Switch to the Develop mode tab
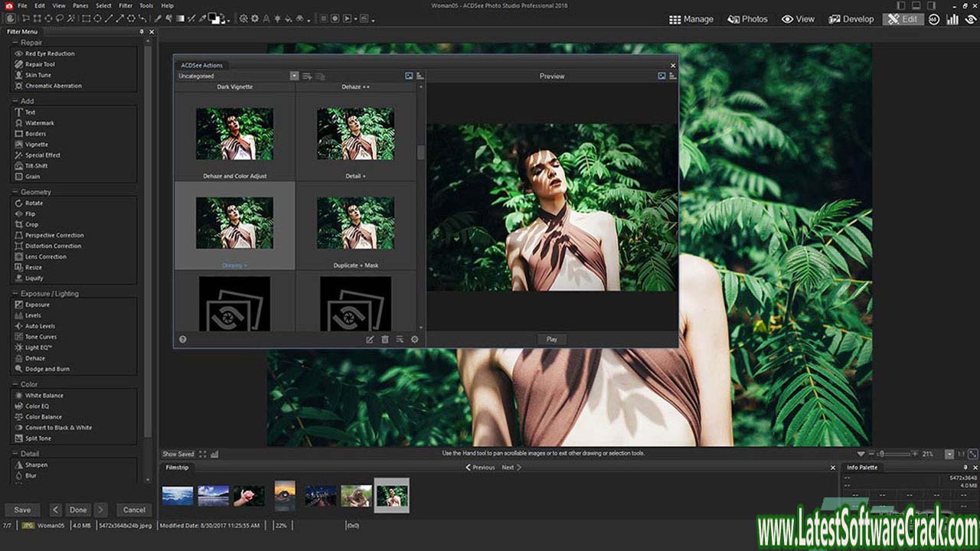 (x=851, y=19)
